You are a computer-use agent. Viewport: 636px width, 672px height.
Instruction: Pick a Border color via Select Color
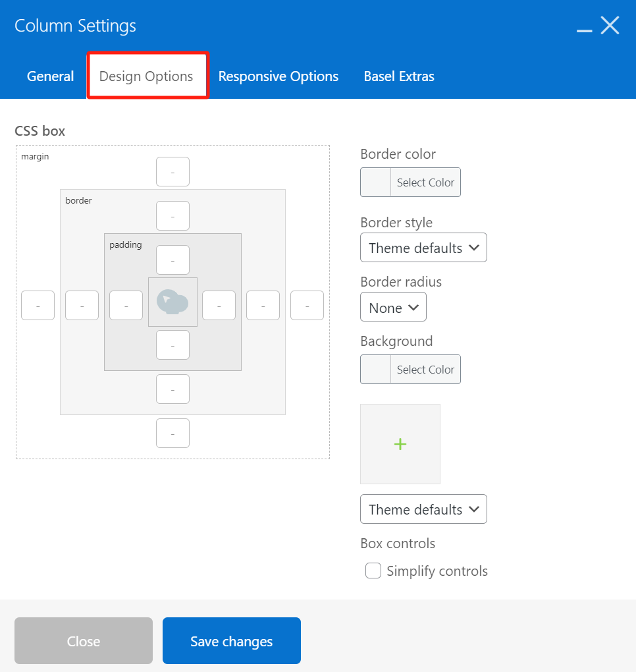pos(425,182)
